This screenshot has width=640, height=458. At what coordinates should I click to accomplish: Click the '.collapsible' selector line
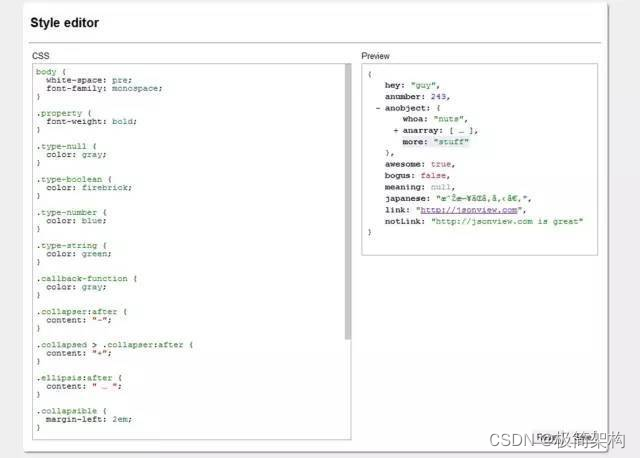coord(71,411)
